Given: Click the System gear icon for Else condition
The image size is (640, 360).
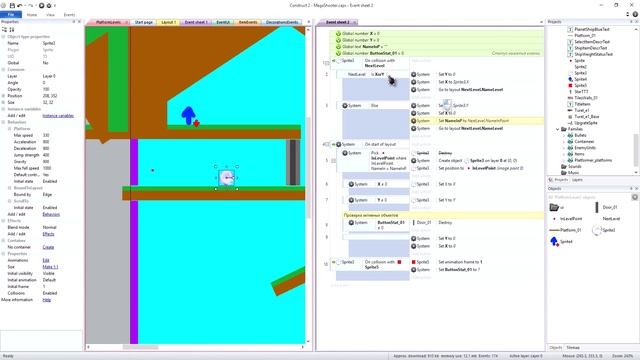Looking at the screenshot, I should pos(345,105).
